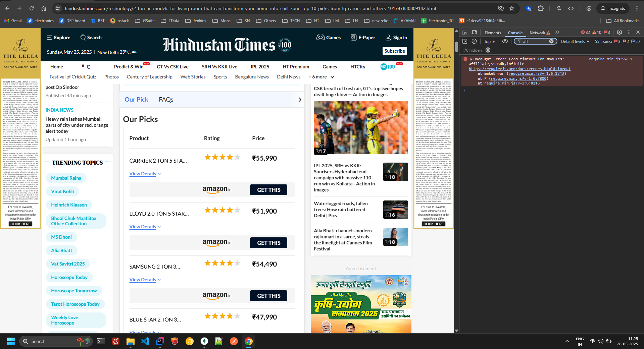Open the TECH bookmarks folder
The image size is (644, 349).
click(x=291, y=21)
